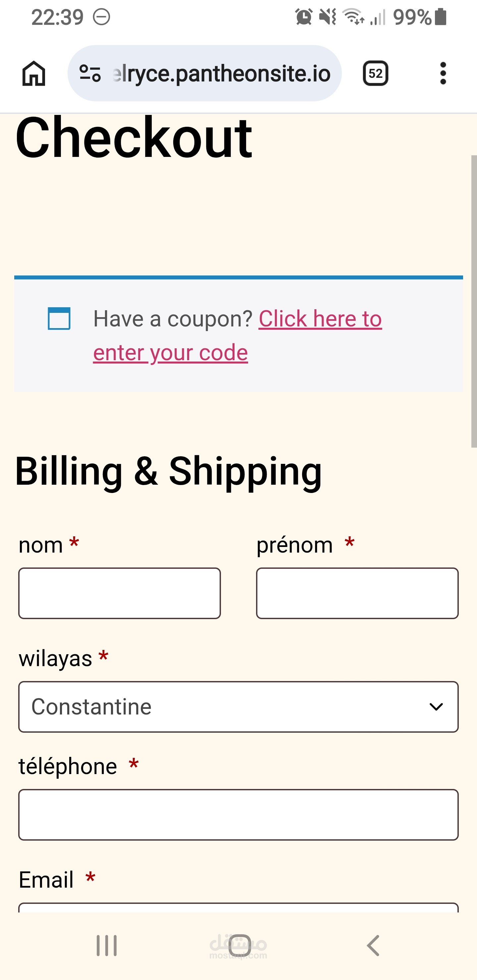Tap the Android back arrow
This screenshot has width=477, height=980.
(373, 945)
